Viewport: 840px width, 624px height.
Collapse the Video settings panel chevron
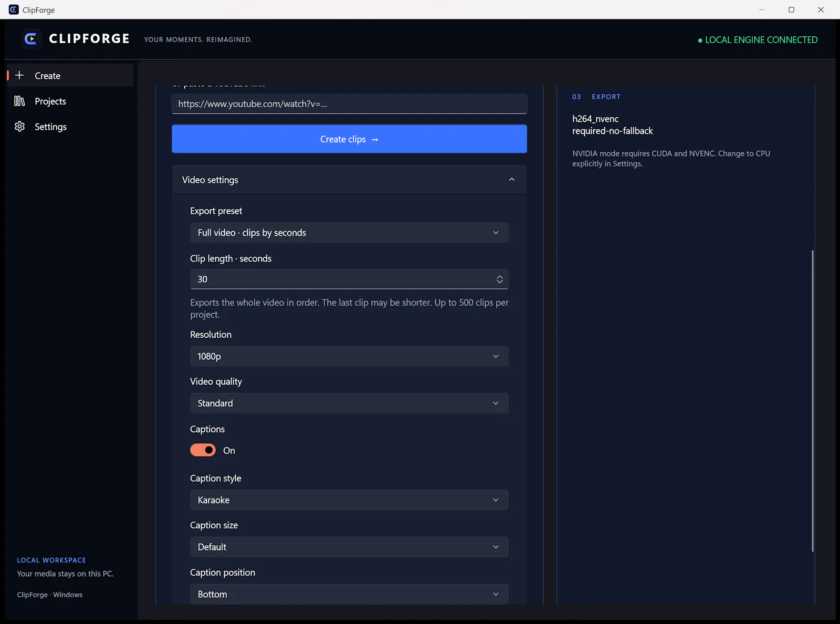click(511, 180)
